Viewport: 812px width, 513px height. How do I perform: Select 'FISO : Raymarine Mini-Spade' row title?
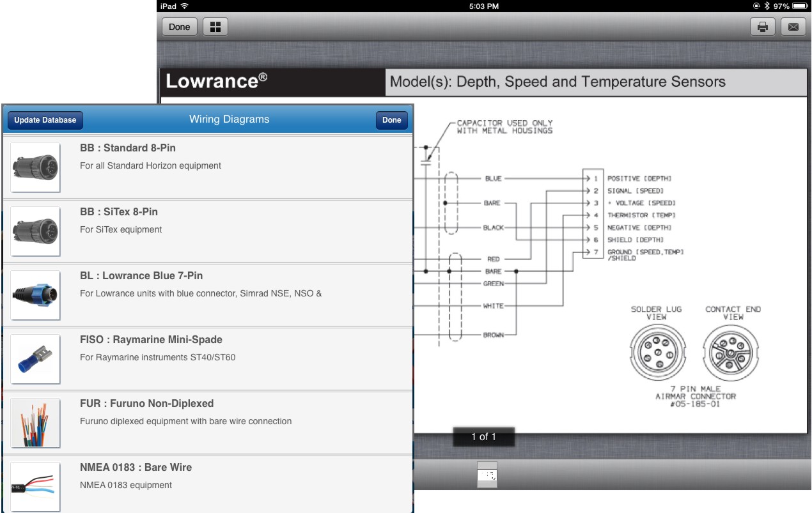[x=152, y=340]
